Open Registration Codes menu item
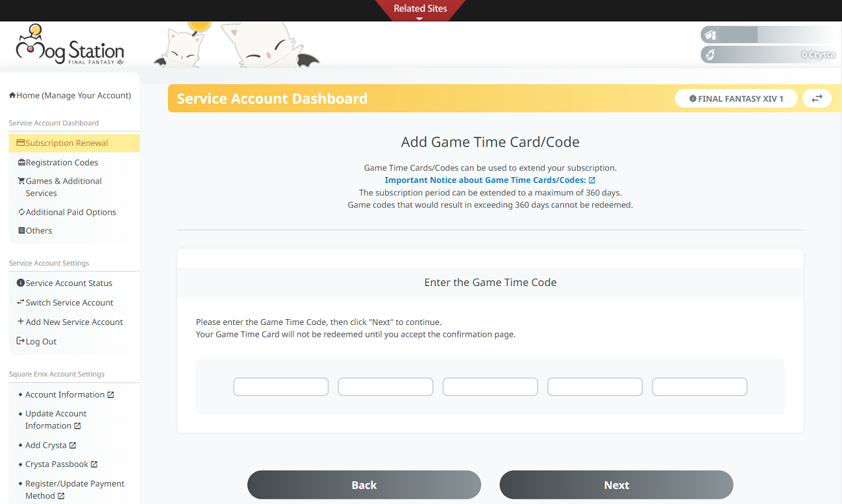This screenshot has height=504, width=842. 62,162
